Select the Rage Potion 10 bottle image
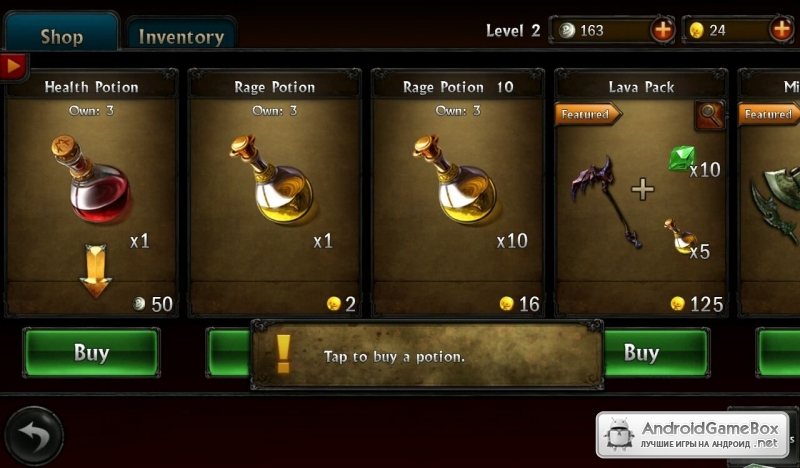Viewport: 800px width, 468px height. (455, 179)
